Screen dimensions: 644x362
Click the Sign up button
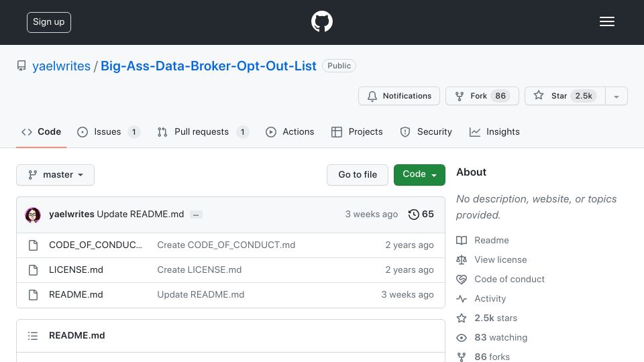pos(49,22)
